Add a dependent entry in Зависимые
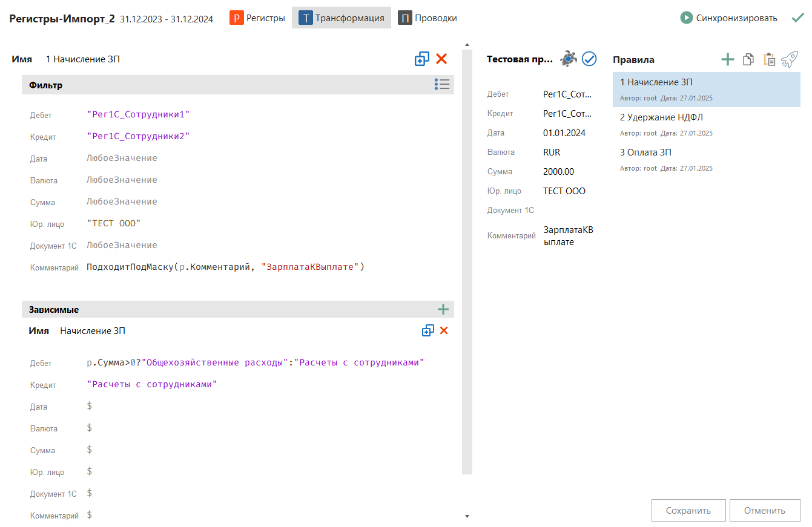812x527 pixels. click(x=443, y=309)
